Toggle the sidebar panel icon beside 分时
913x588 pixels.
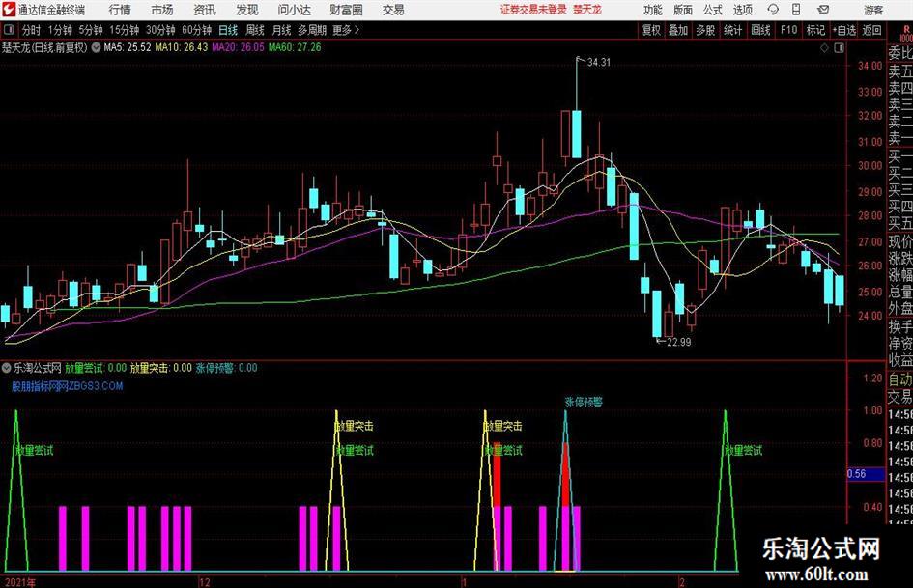click(8, 30)
